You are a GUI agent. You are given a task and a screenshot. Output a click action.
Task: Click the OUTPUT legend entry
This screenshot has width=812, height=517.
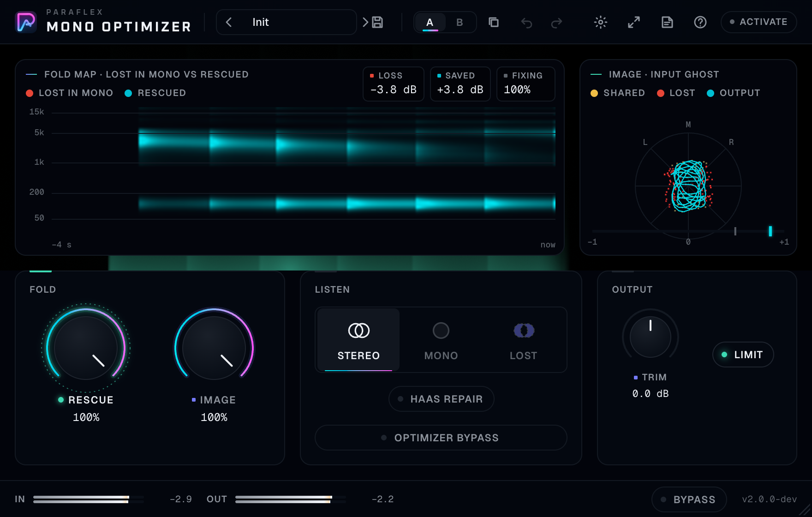pyautogui.click(x=734, y=93)
